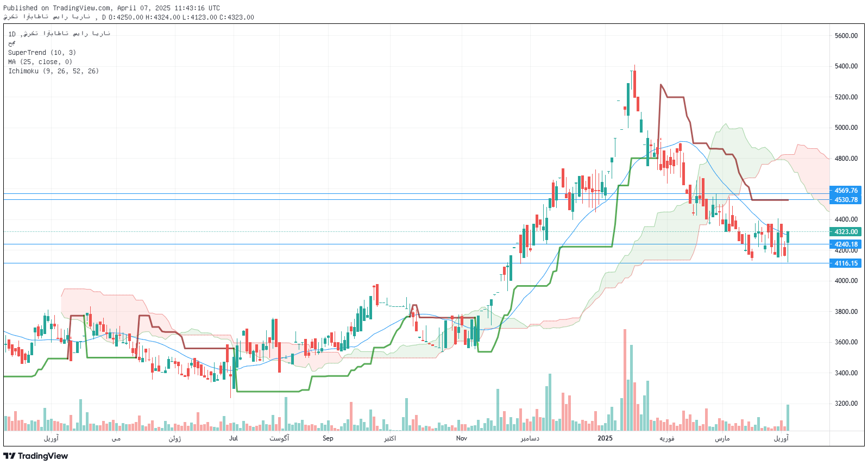Select the MA (25, close, 0) legend
The width and height of the screenshot is (868, 466).
(40, 62)
